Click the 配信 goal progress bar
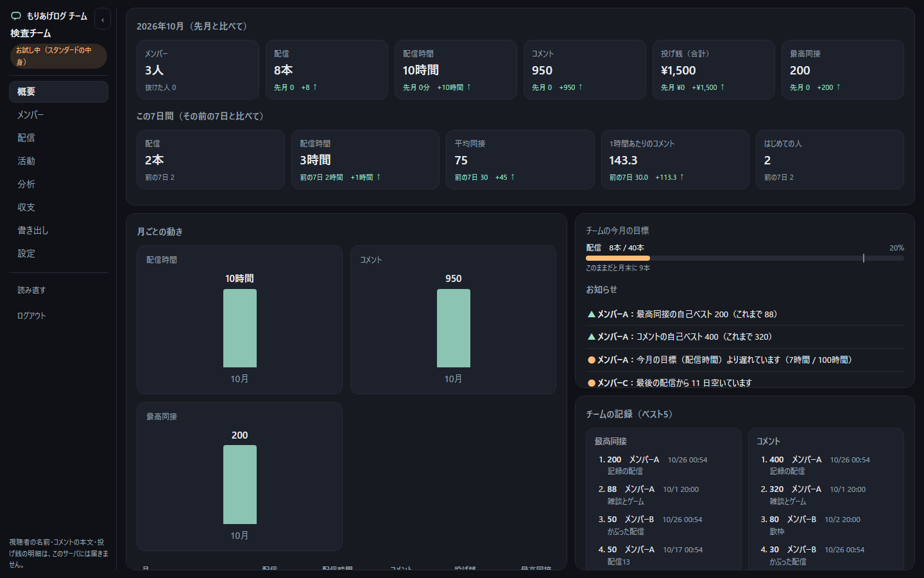 point(744,258)
